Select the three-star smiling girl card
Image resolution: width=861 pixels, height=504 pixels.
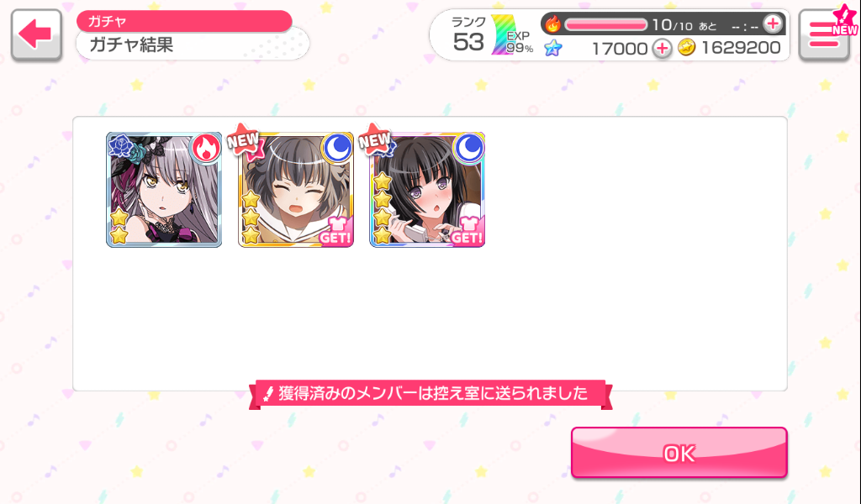pos(296,190)
